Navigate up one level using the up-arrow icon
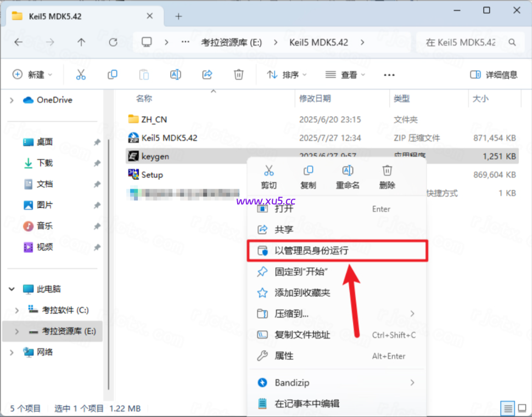 click(81, 42)
